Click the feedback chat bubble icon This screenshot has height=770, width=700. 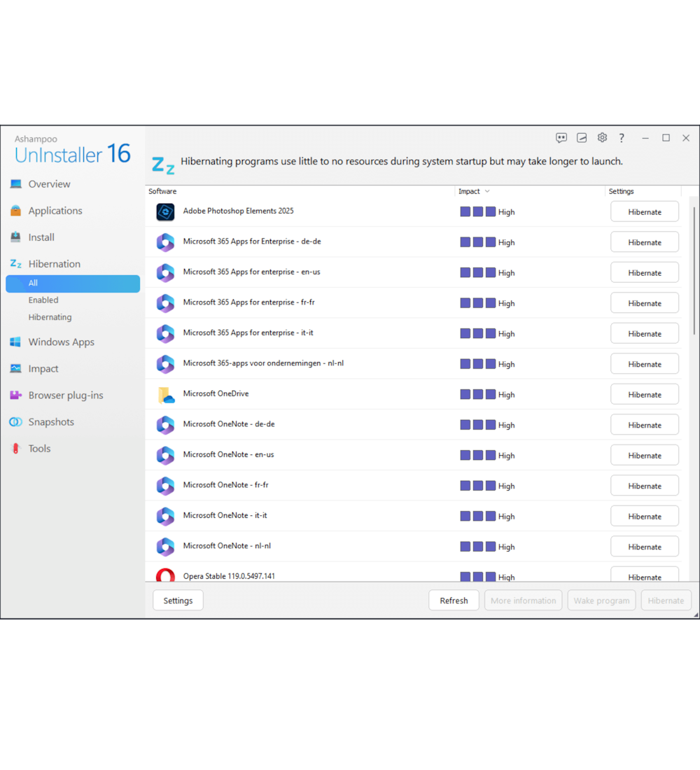561,138
